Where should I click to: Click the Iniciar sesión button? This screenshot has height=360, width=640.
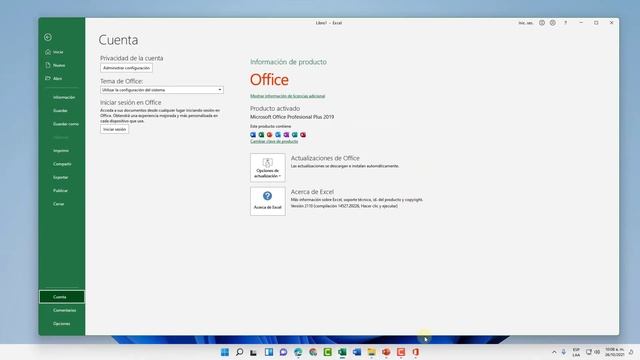coord(115,129)
